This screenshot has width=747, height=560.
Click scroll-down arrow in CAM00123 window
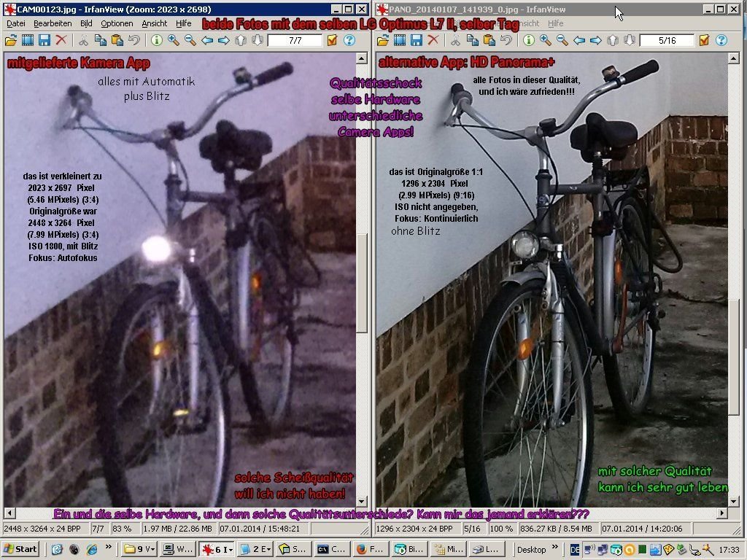pyautogui.click(x=362, y=502)
